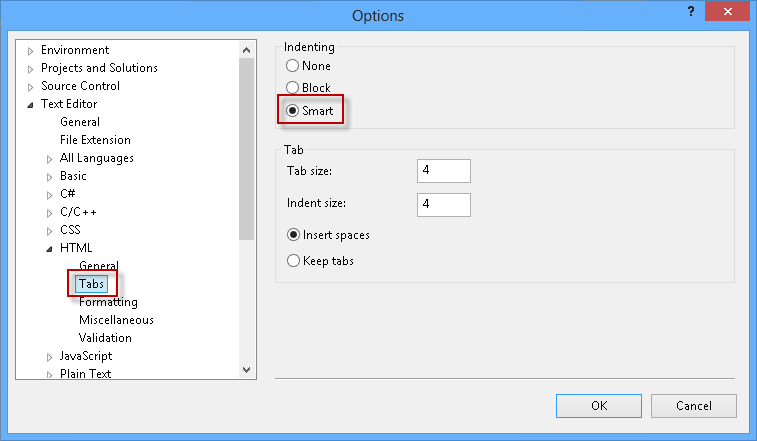
Task: Expand the Environment tree node
Action: click(x=30, y=51)
